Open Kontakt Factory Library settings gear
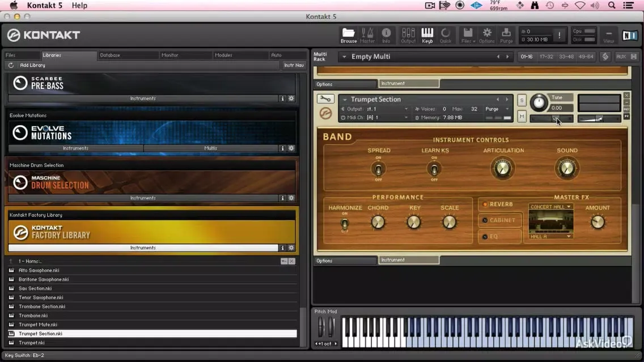The image size is (644, 362). pyautogui.click(x=291, y=248)
